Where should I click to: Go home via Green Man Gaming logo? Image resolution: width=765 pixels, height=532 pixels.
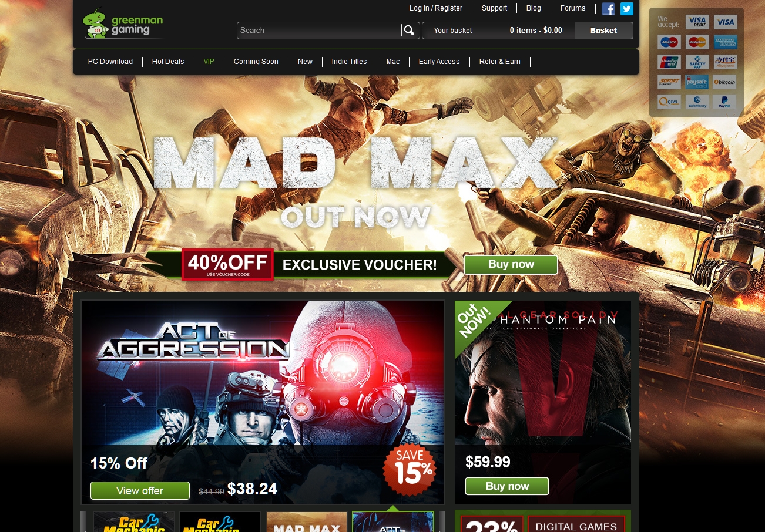[x=123, y=24]
